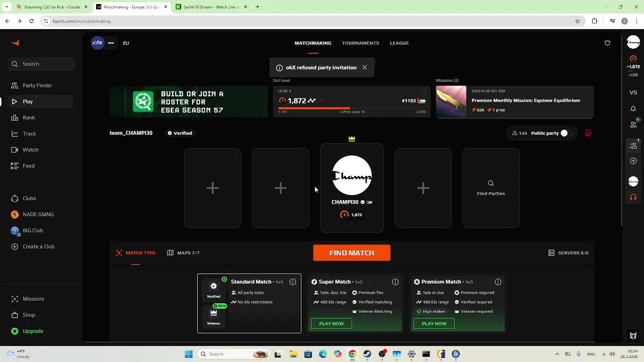Viewport: 644px width, 362px height.
Task: Switch to League tab
Action: (399, 43)
